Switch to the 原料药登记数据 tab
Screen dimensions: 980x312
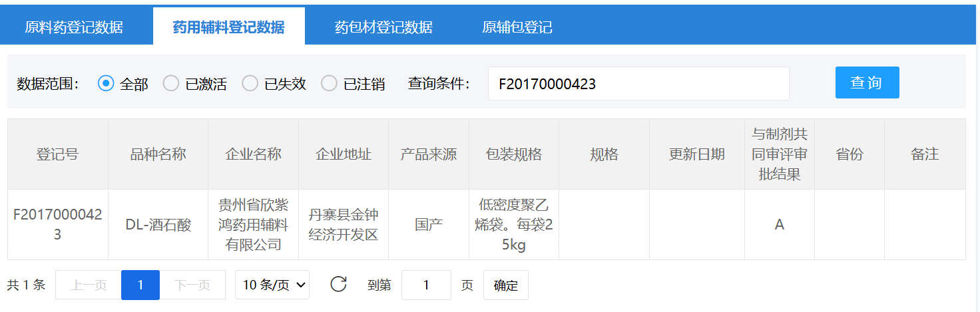tap(74, 27)
